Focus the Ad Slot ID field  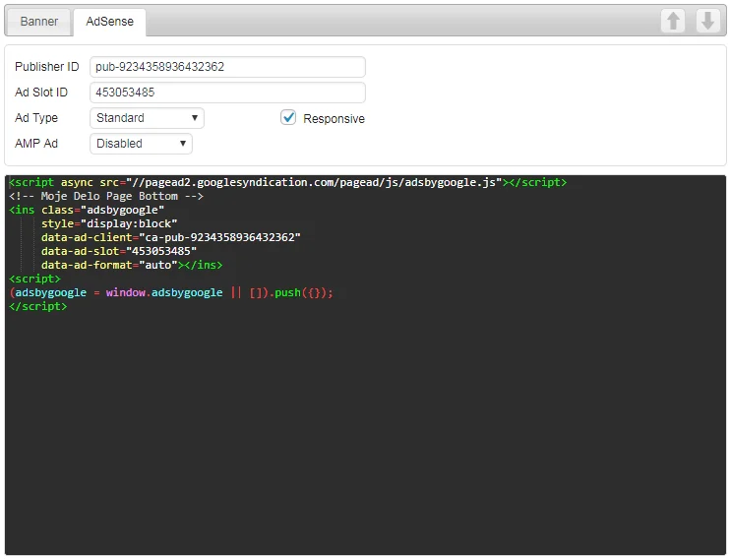pos(227,93)
